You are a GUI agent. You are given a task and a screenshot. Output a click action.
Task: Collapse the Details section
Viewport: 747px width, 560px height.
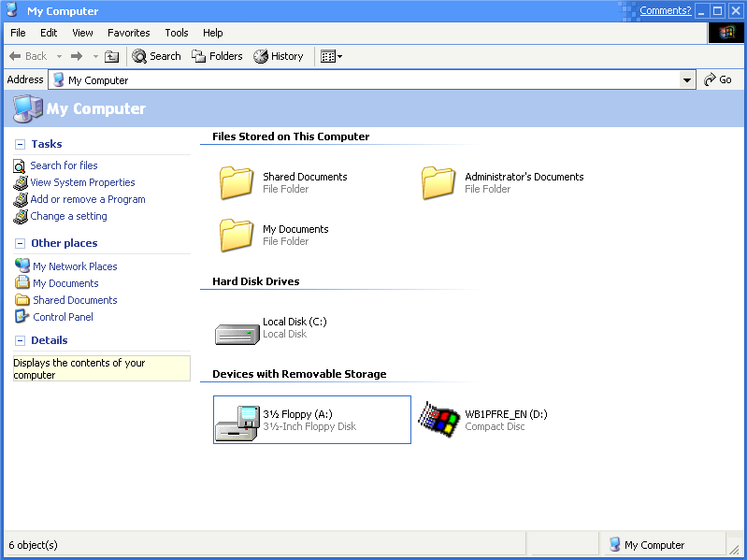(21, 340)
